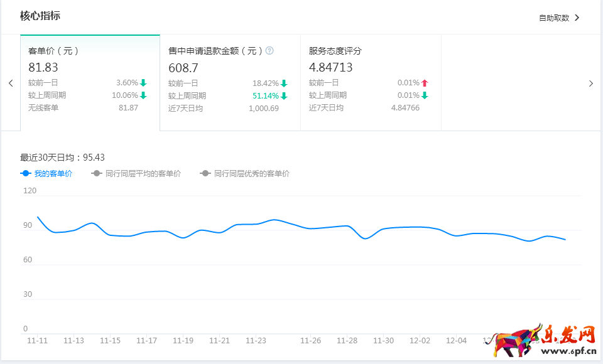Select the 客单价(元) metric card
Image resolution: width=603 pixels, height=364 pixels.
point(90,82)
